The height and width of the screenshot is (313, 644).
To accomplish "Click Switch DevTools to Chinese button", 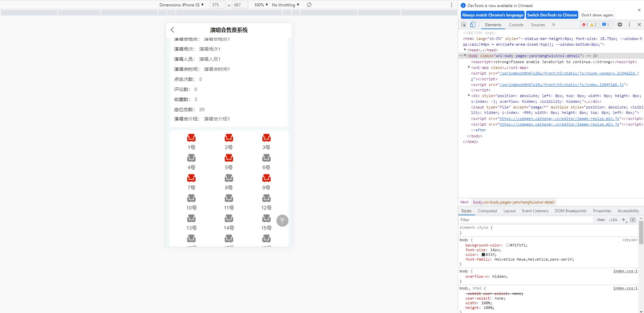I will pos(552,15).
